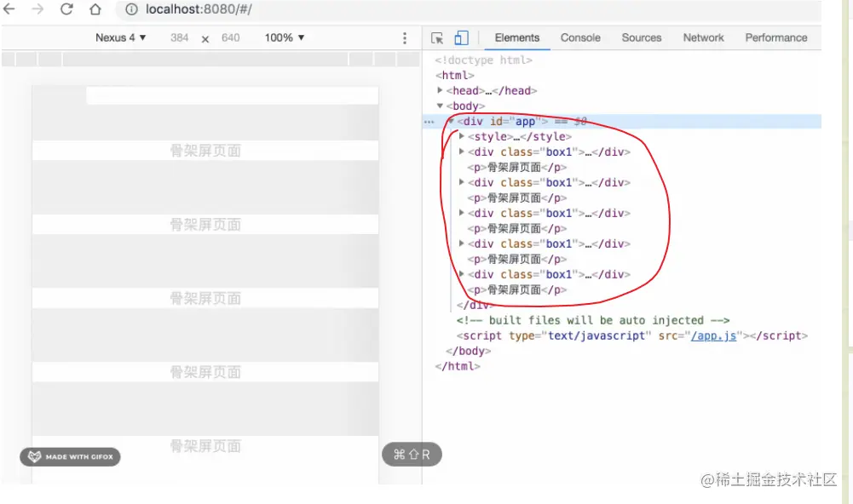Viewport: 853px width, 504px height.
Task: Switch to the Network tab
Action: click(703, 37)
